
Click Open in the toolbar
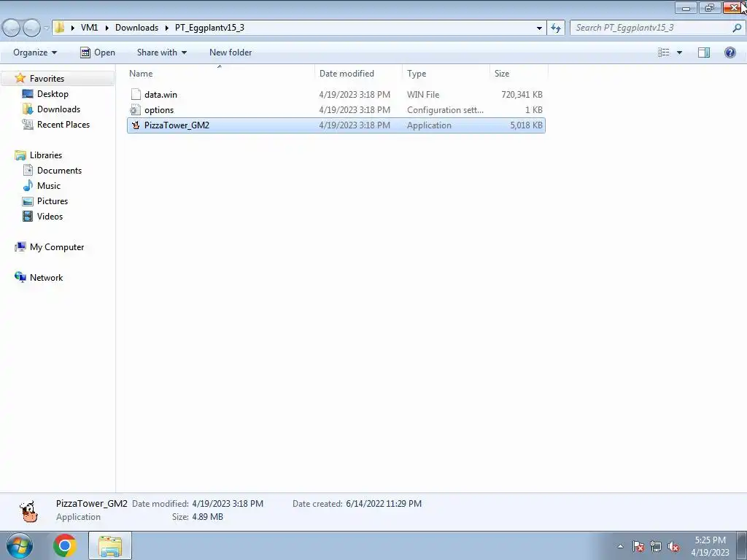(x=98, y=52)
